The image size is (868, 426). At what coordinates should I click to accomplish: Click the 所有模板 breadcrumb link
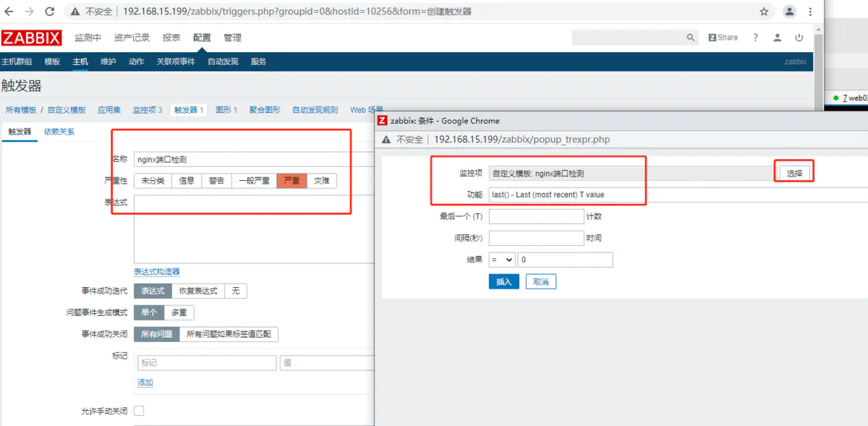pyautogui.click(x=21, y=110)
